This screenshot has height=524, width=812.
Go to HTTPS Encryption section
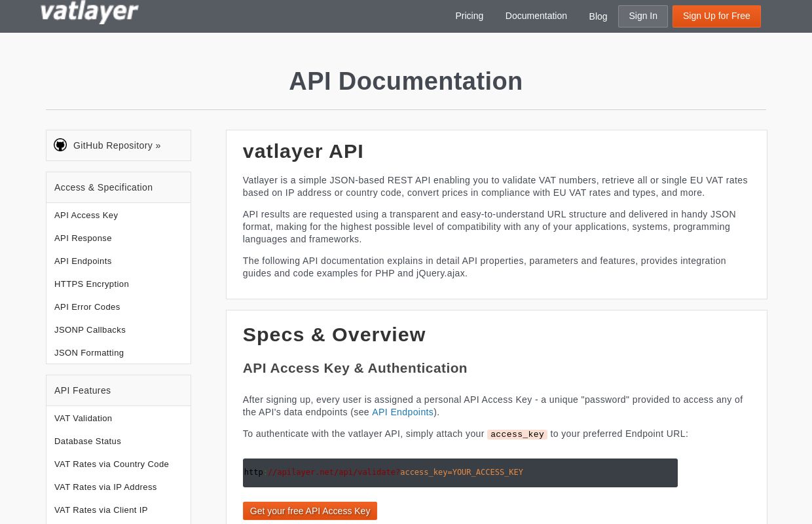pyautogui.click(x=92, y=284)
